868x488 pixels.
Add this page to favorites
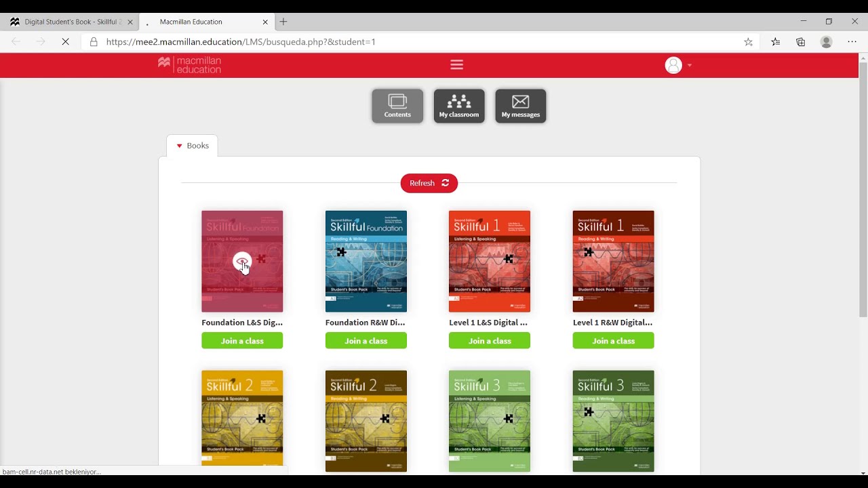tap(748, 42)
